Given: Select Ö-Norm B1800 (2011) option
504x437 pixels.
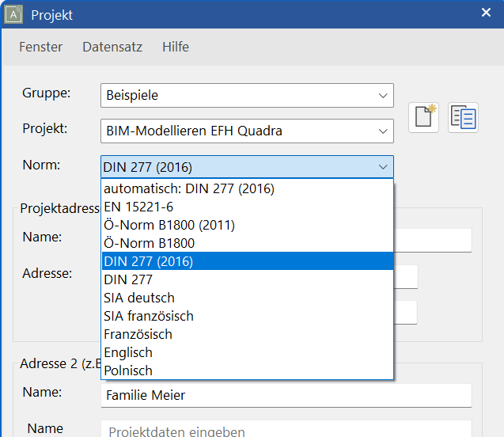Looking at the screenshot, I should [x=169, y=225].
